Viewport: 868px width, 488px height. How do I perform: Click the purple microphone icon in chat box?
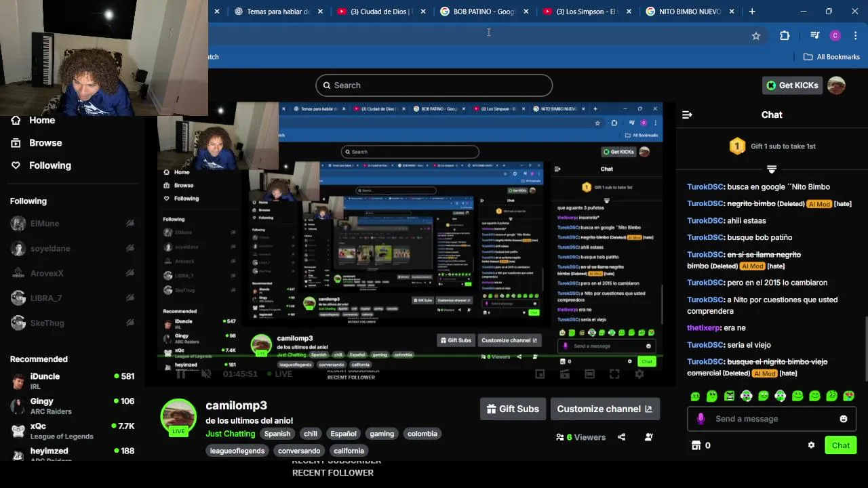click(x=701, y=419)
